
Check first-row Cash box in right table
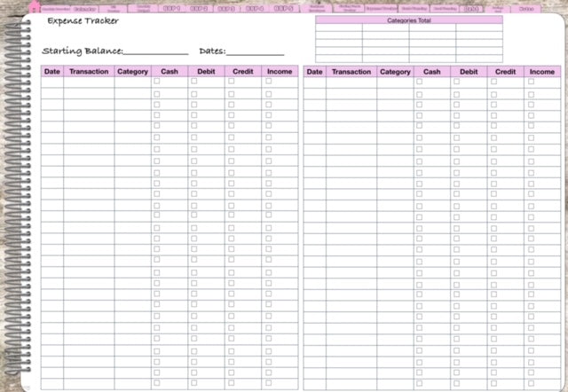click(x=420, y=82)
